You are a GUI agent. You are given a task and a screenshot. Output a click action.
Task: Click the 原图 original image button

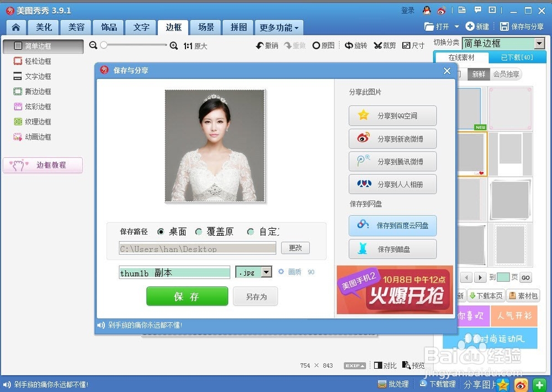(323, 45)
